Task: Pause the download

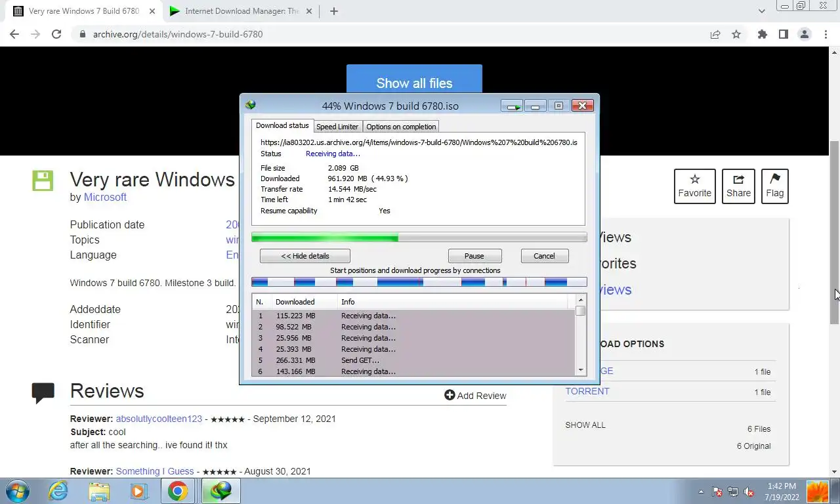Action: click(474, 256)
